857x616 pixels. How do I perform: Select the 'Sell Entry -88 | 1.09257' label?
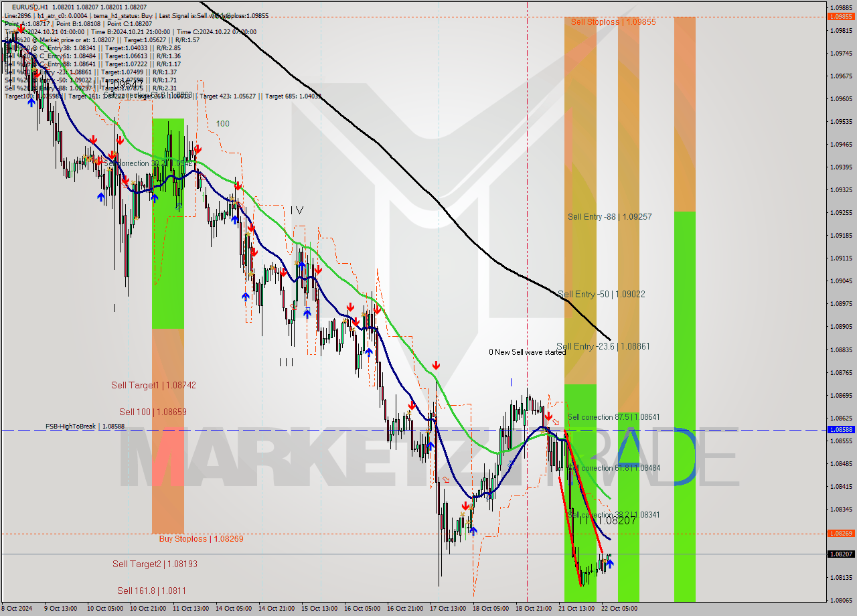609,217
